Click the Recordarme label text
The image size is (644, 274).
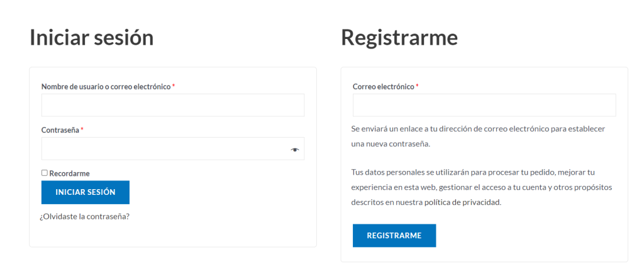(69, 173)
